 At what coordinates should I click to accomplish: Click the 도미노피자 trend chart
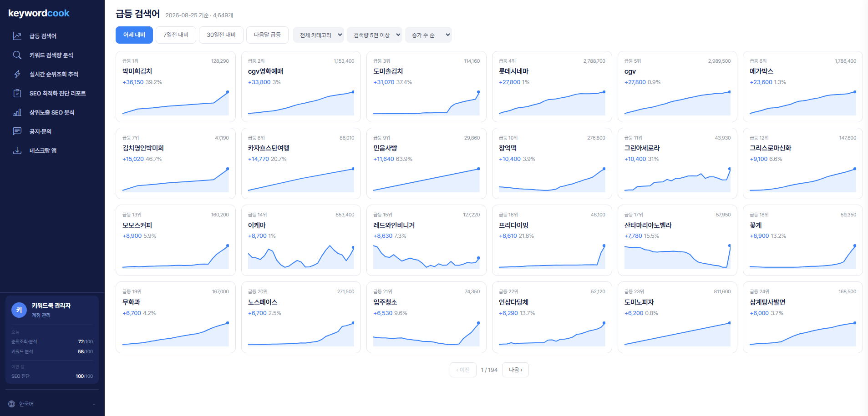click(x=677, y=334)
